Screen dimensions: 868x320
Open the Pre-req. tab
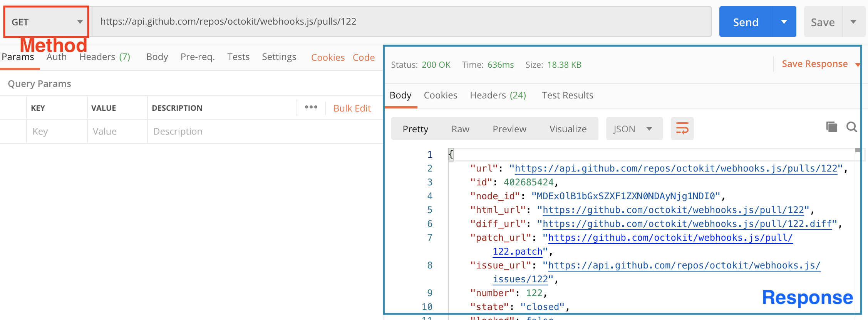tap(198, 57)
